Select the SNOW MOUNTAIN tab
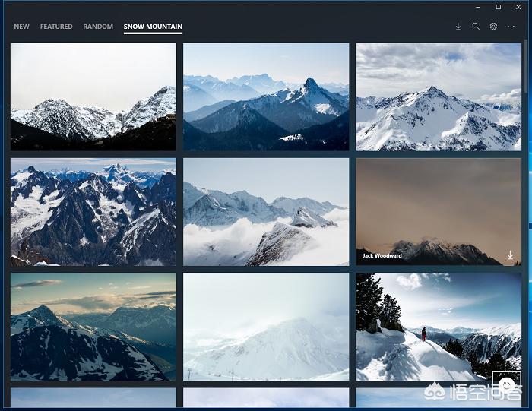The height and width of the screenshot is (411, 532). [x=153, y=27]
